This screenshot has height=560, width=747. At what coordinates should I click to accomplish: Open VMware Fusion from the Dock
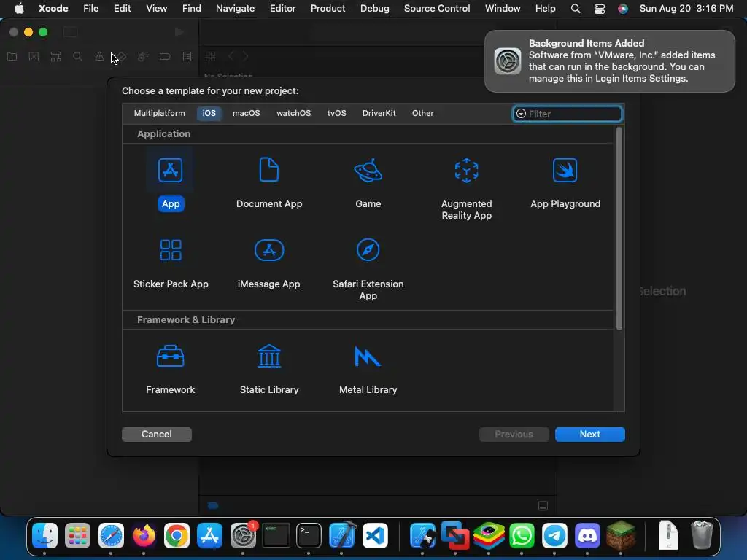coord(455,536)
